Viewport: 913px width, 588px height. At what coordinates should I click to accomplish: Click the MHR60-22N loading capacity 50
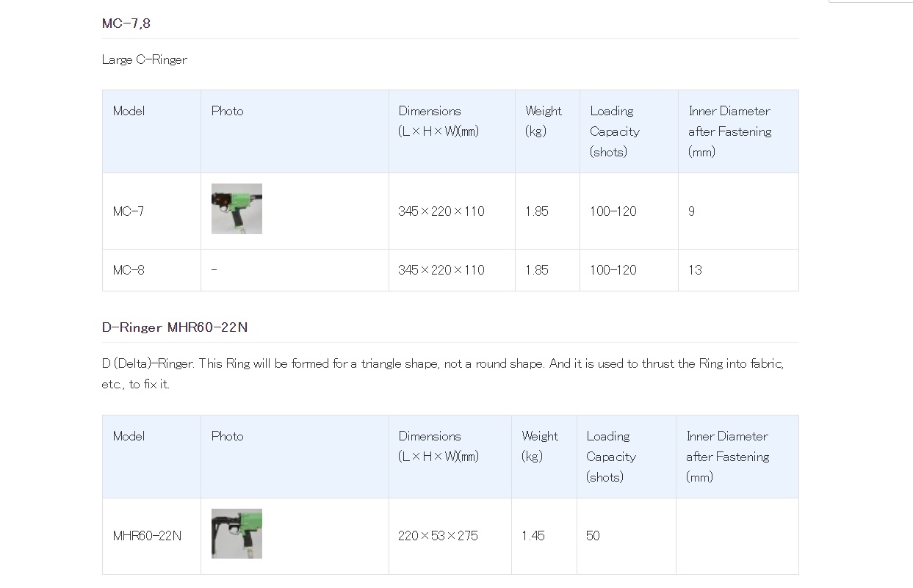tap(593, 536)
